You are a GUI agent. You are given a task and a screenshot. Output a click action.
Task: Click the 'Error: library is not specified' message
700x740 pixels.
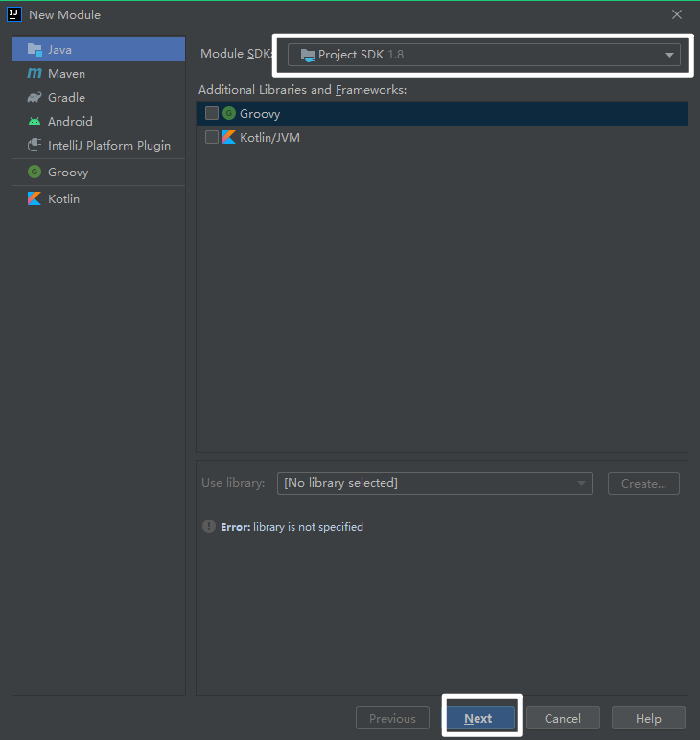(x=292, y=526)
